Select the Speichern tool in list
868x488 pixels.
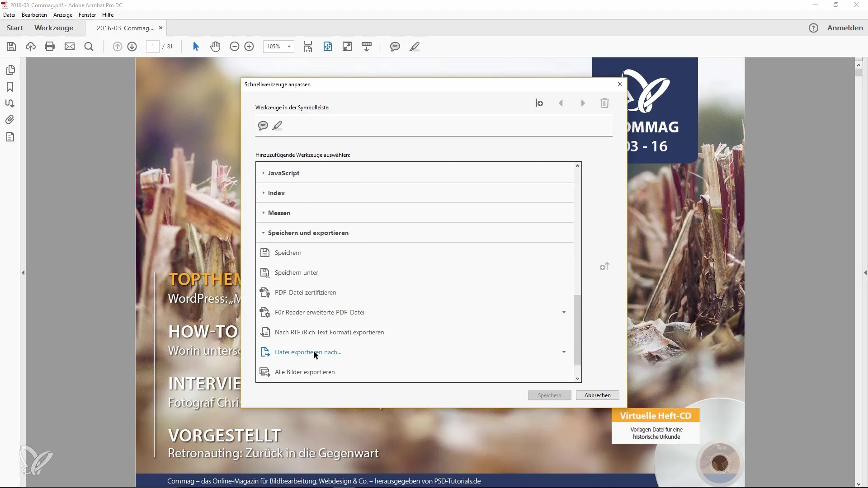coord(415,253)
